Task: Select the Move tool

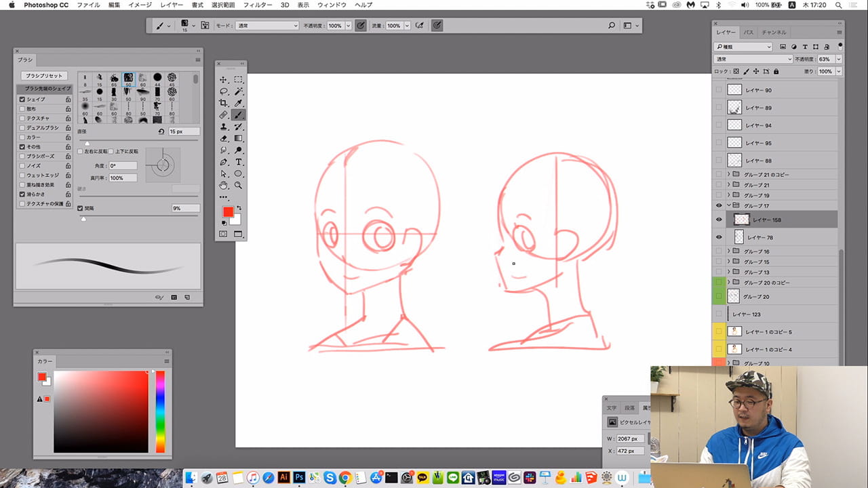Action: pyautogui.click(x=223, y=79)
